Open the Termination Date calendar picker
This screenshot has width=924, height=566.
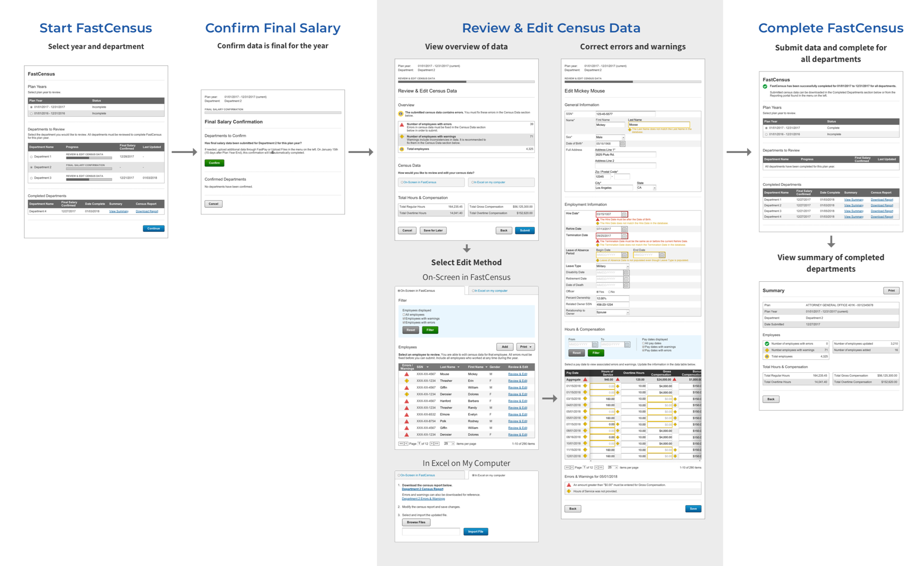pos(624,235)
